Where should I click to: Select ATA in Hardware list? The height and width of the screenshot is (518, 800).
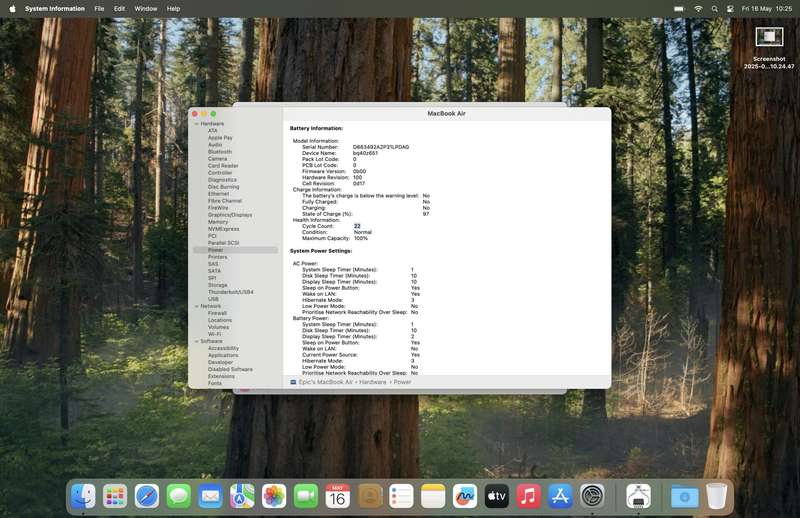tap(213, 131)
